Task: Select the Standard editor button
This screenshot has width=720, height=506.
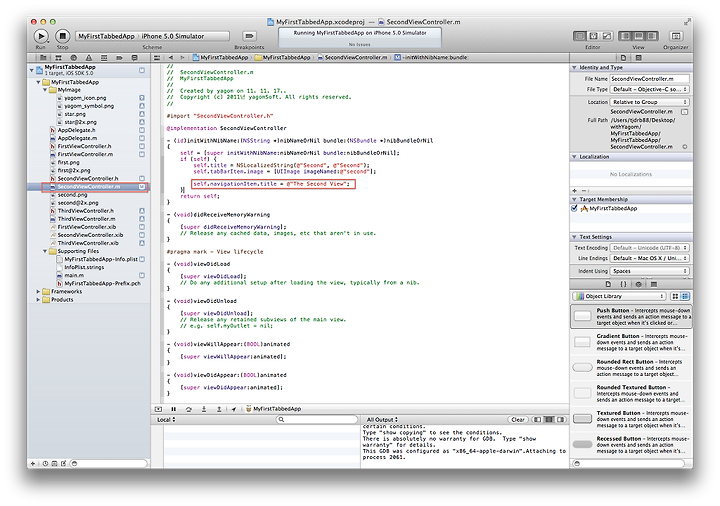Action: point(580,36)
